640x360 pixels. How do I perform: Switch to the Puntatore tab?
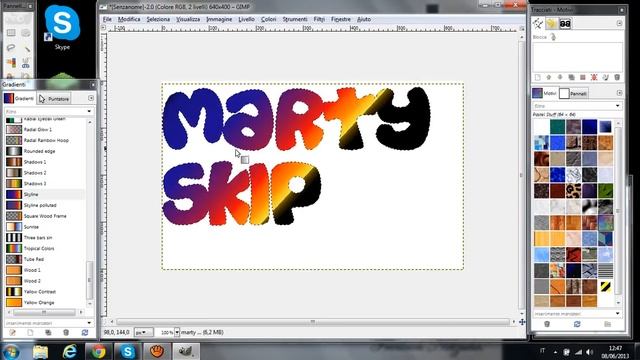click(x=54, y=99)
